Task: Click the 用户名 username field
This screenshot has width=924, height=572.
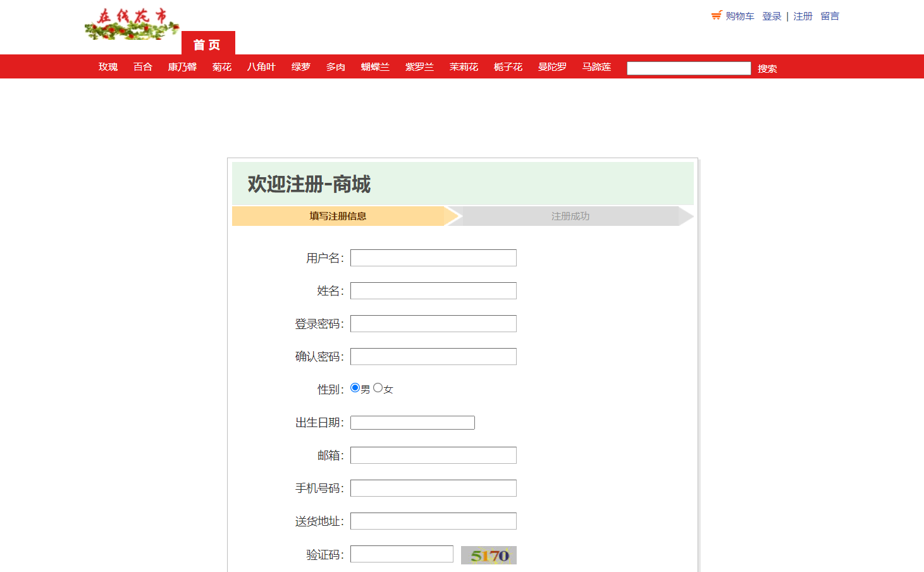Action: (433, 258)
